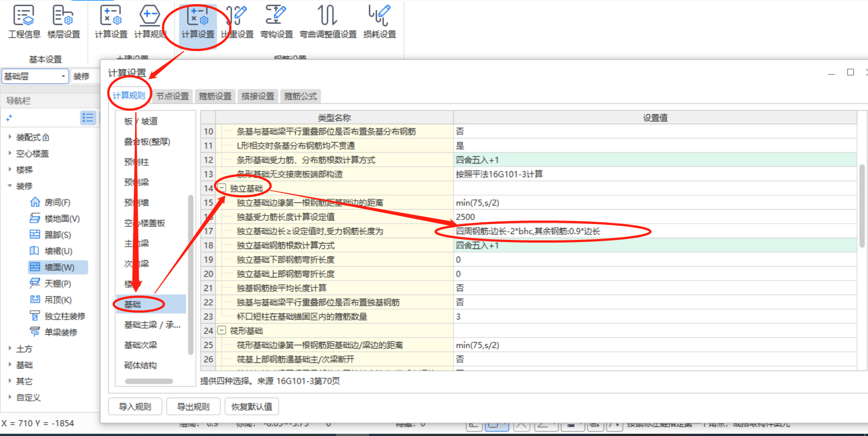This screenshot has width=868, height=436.
Task: Select 单梁装修 icon item
Action: [x=35, y=332]
